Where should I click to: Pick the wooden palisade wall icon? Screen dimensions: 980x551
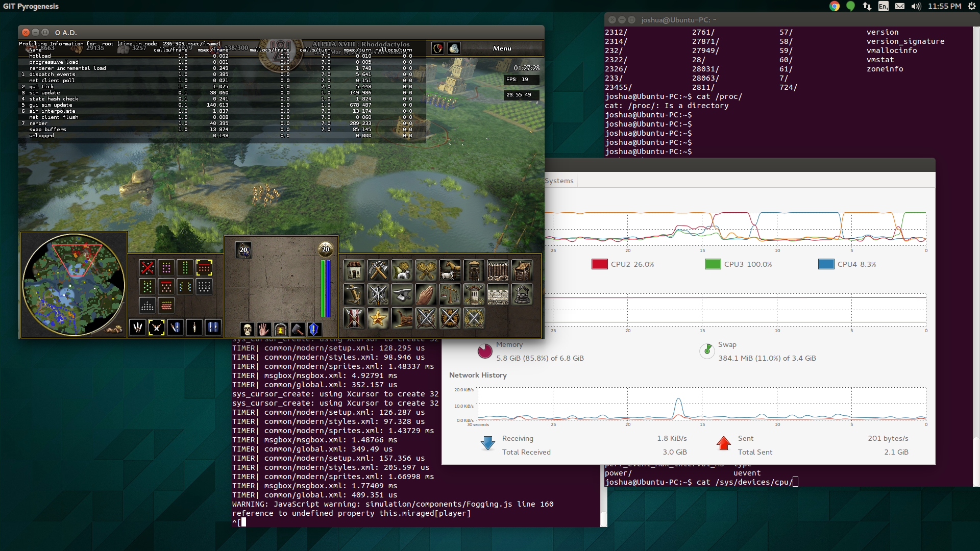[498, 270]
